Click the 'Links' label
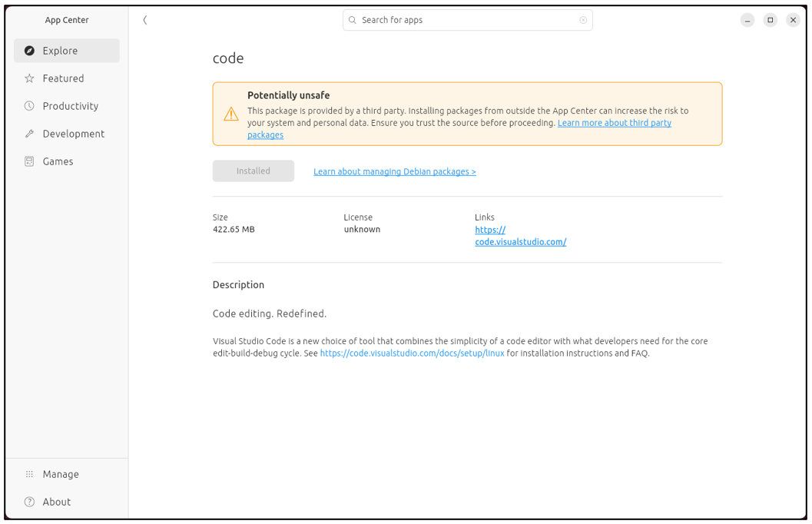Viewport: 812px width, 524px height. (485, 217)
